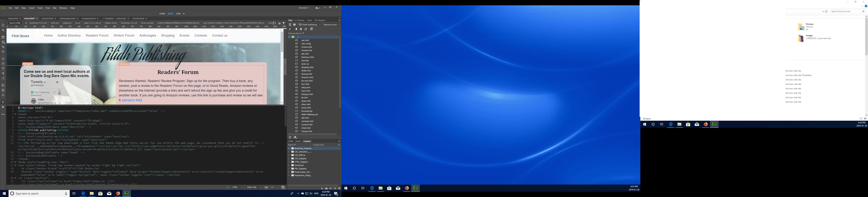Click the Delete snippet trash icon

(339, 188)
